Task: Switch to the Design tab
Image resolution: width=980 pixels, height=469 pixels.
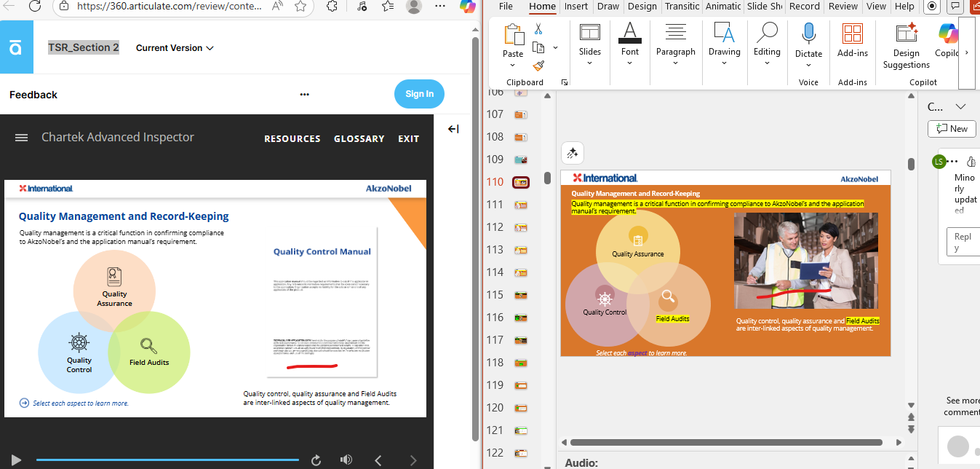Action: [x=642, y=6]
